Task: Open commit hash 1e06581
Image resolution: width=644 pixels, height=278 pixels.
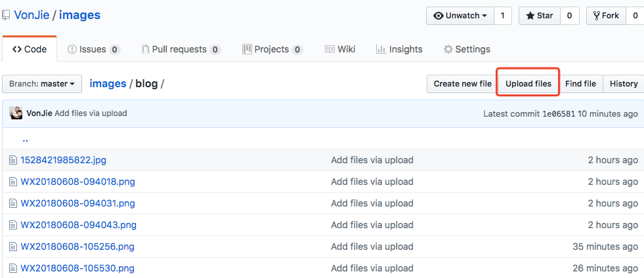Action: [559, 113]
